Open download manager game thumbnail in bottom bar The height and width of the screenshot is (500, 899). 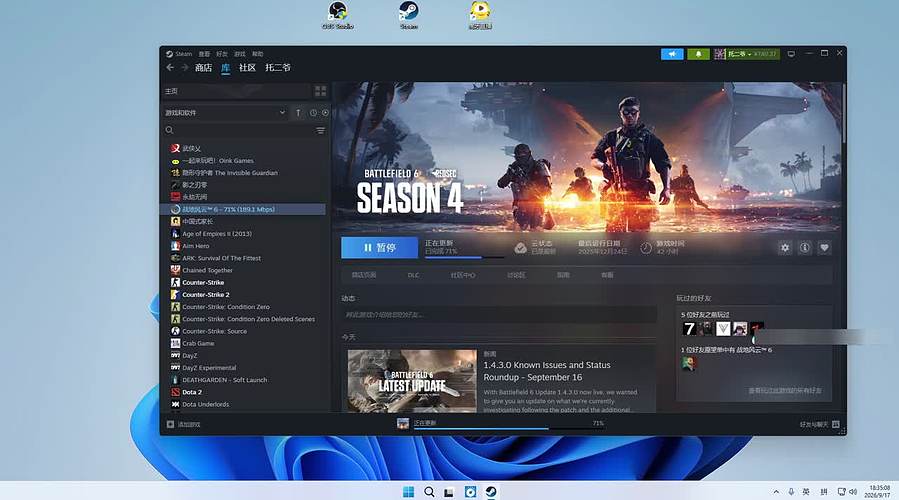click(403, 424)
